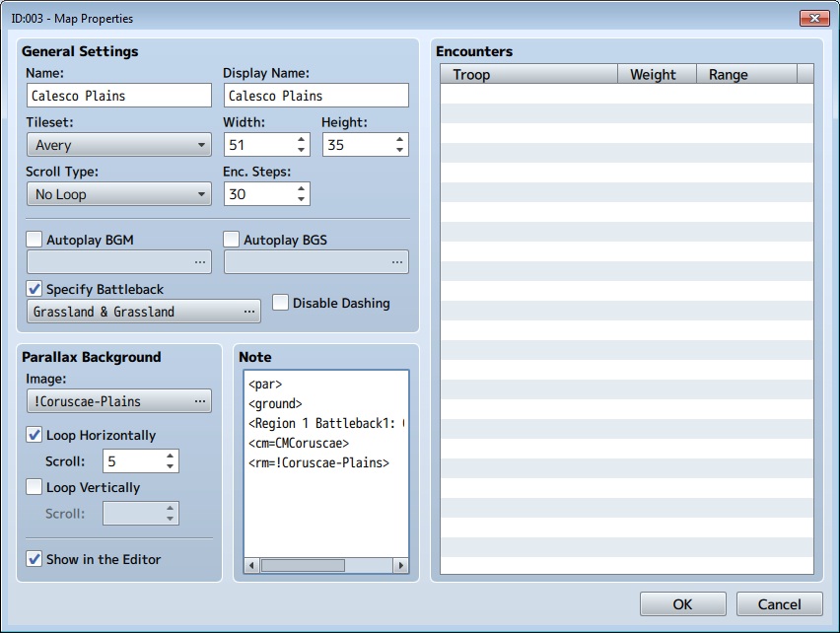Screen dimensions: 840x633
Task: Open the Autoplay BGM file selector
Action: coord(119,262)
